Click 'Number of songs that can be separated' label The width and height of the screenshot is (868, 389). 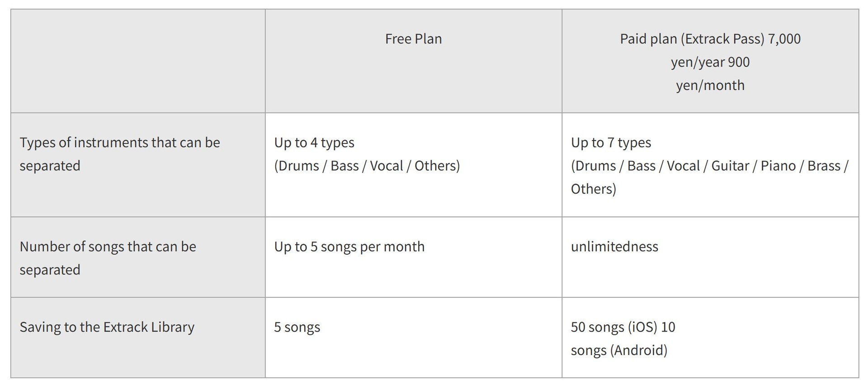coord(108,258)
